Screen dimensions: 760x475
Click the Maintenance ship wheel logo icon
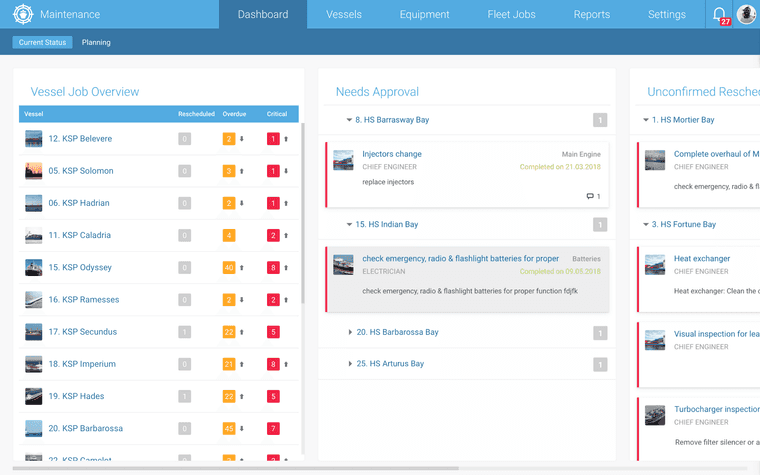click(23, 15)
